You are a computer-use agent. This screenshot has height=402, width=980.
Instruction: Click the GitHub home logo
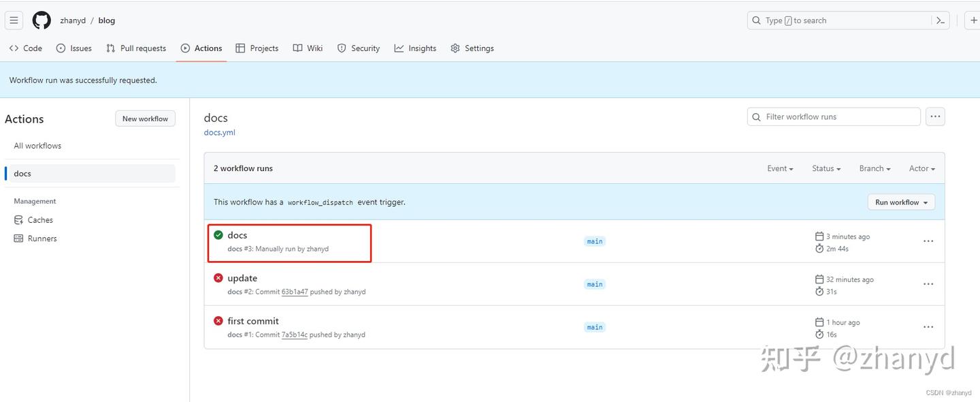click(41, 20)
